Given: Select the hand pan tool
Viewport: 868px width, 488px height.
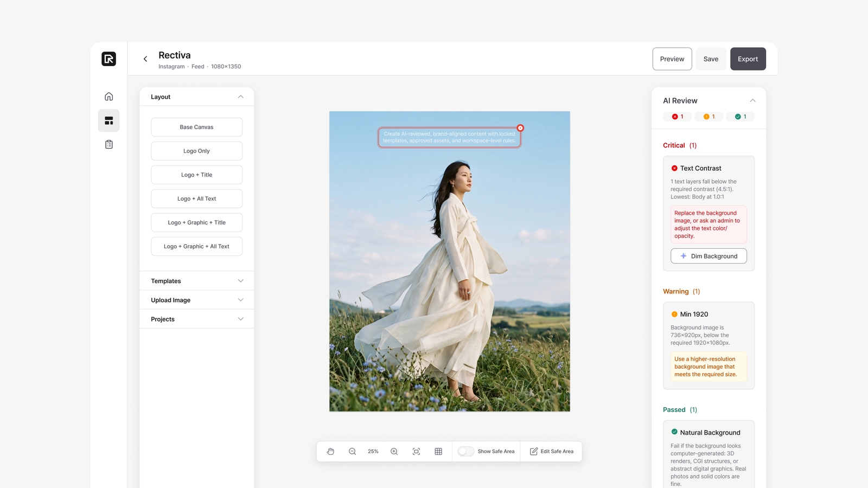Looking at the screenshot, I should click(331, 451).
